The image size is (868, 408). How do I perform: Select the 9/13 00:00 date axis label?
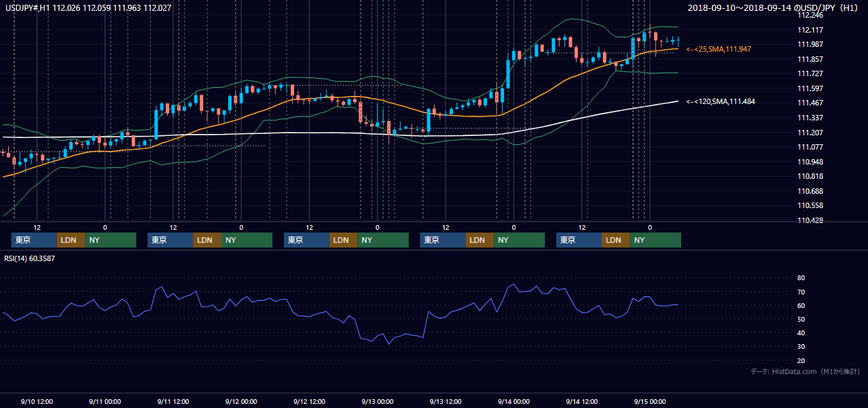378,401
